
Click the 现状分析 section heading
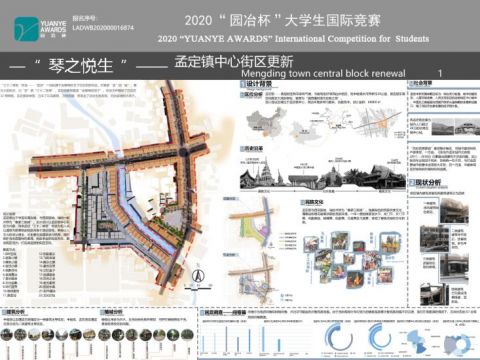point(425,182)
